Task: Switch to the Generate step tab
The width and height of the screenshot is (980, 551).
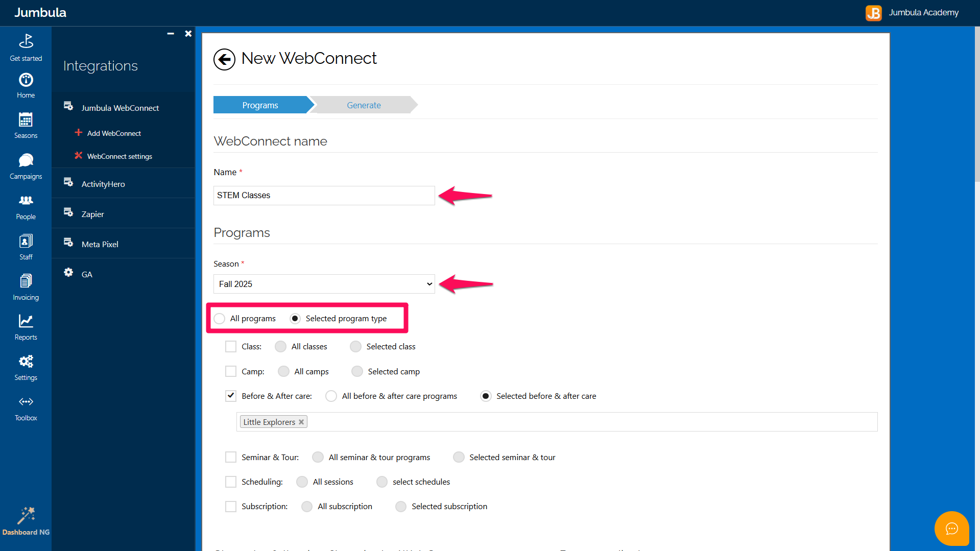Action: [x=364, y=105]
